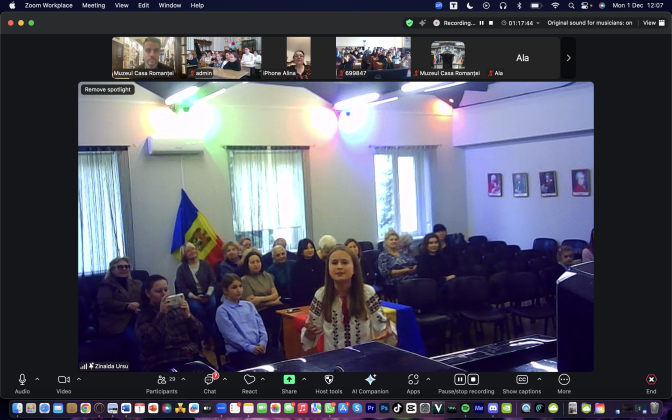672x420 pixels.
Task: Click the Remove spotlight button
Action: click(108, 89)
